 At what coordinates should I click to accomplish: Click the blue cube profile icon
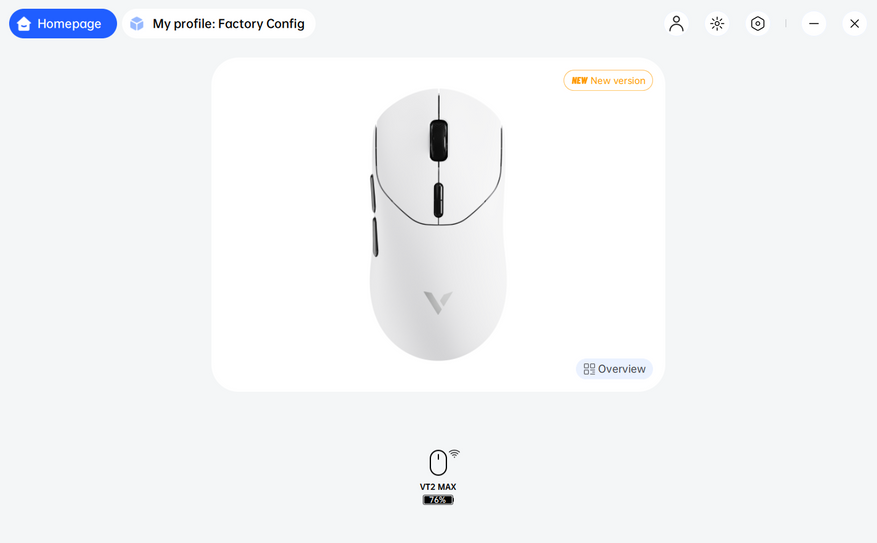click(x=137, y=23)
